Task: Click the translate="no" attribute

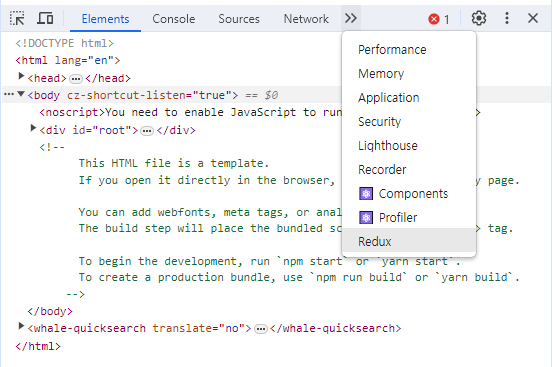Action: (x=199, y=329)
